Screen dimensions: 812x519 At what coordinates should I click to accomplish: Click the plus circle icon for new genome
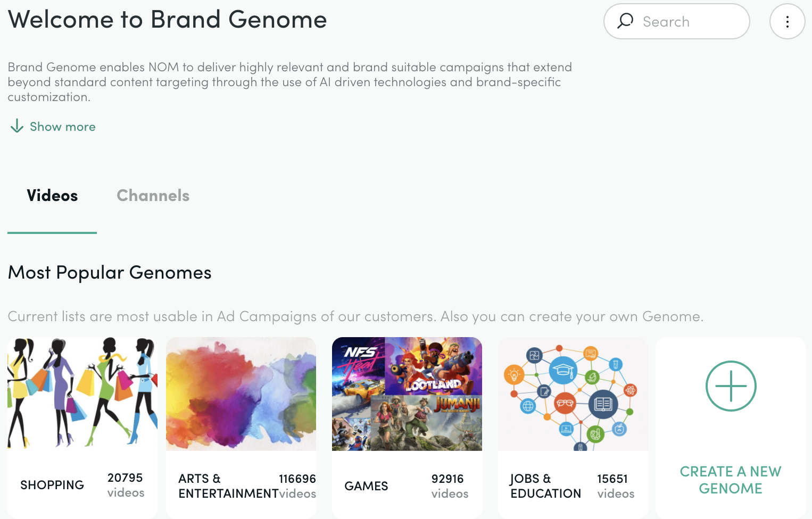(x=731, y=386)
